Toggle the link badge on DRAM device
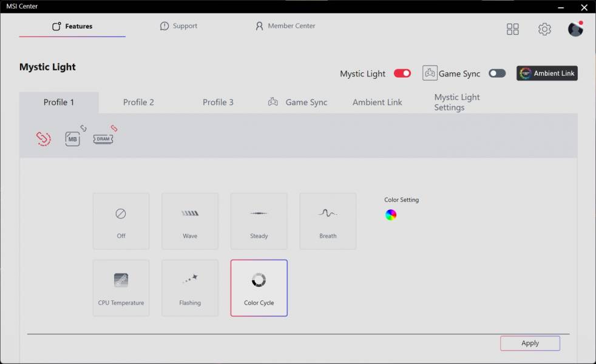This screenshot has height=364, width=596. (x=114, y=129)
